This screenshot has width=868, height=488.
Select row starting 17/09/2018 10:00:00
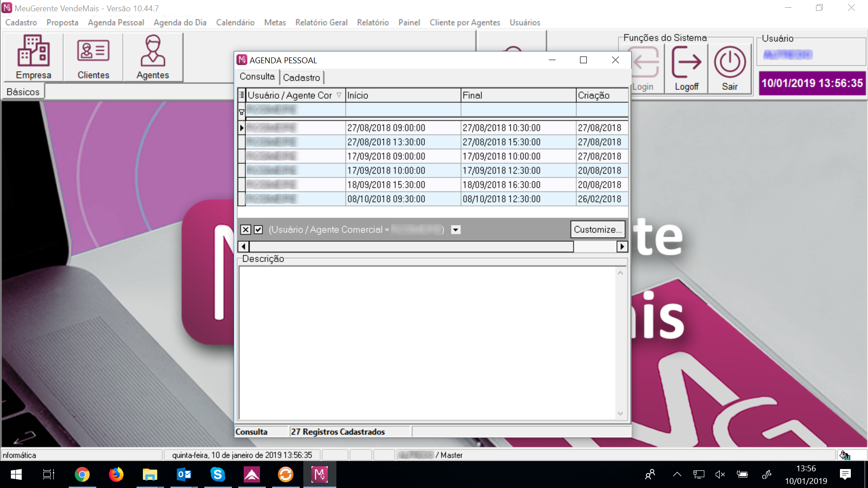pos(433,170)
